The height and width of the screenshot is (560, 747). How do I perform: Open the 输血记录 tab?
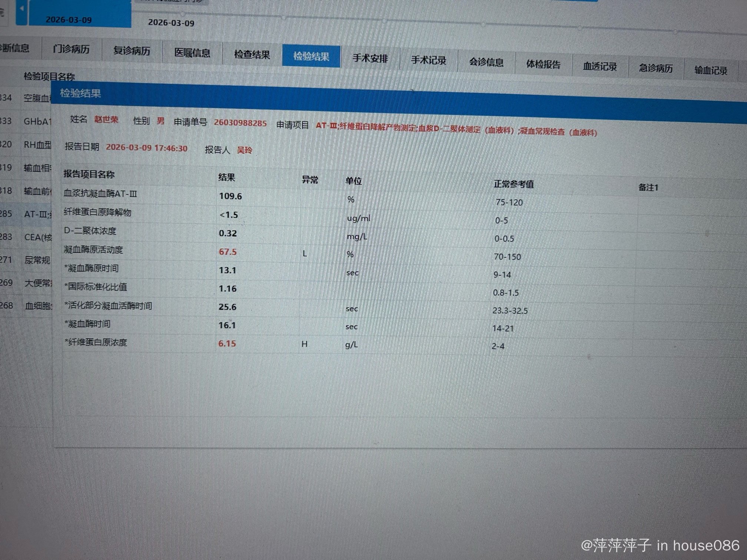(710, 70)
